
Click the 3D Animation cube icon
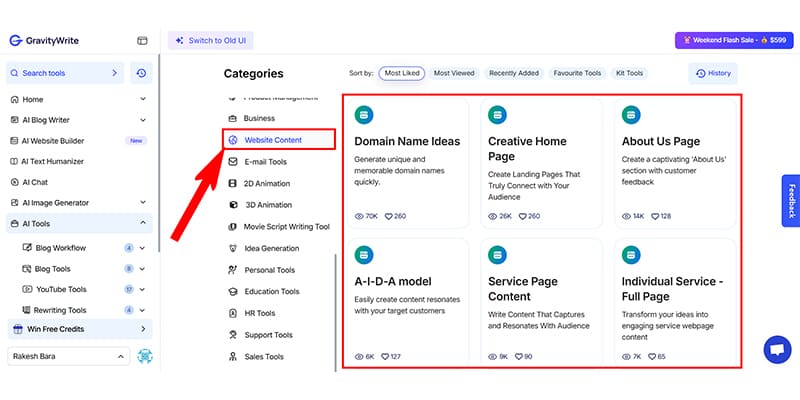tap(233, 205)
